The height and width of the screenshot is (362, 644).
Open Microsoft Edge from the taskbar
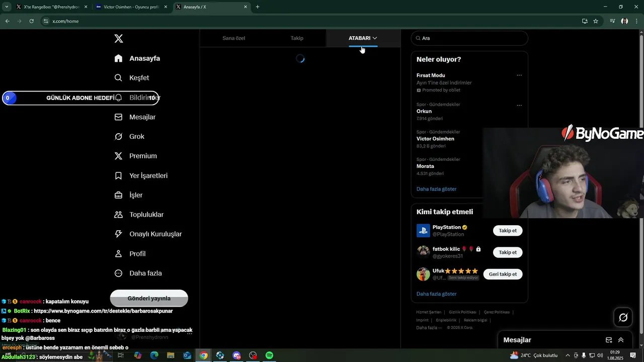(x=154, y=355)
